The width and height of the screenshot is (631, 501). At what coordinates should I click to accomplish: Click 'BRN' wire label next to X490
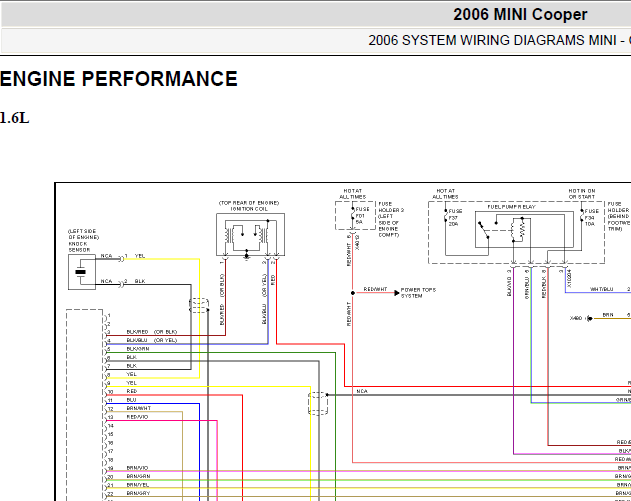(x=608, y=315)
